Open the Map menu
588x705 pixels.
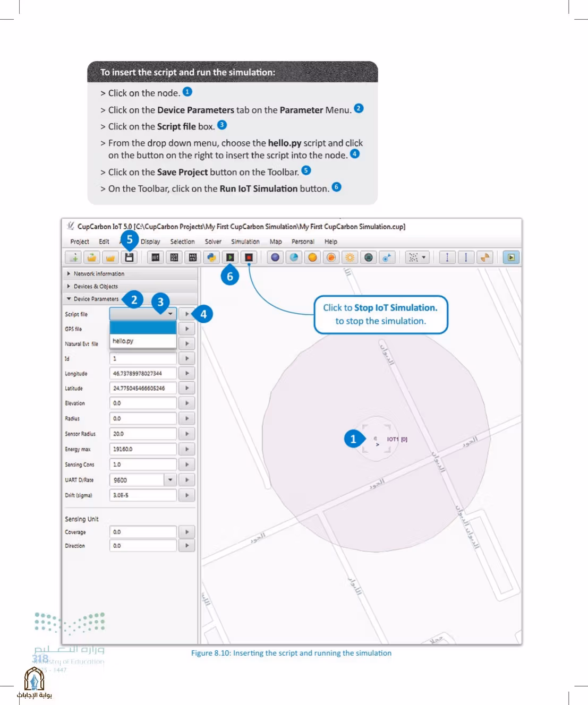[x=276, y=242]
